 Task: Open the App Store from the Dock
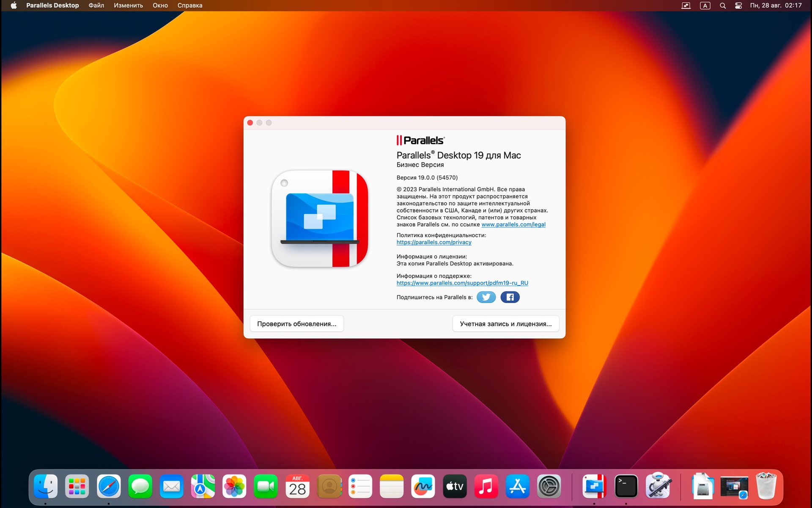(x=517, y=486)
